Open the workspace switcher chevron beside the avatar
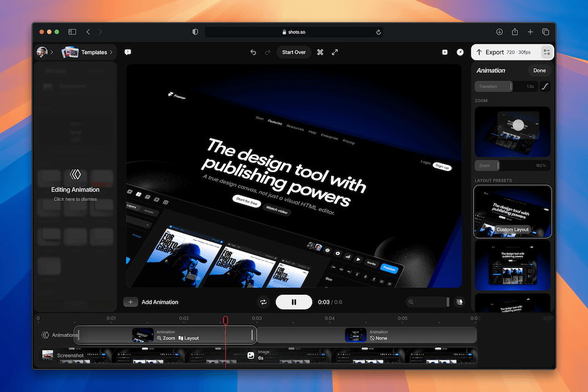 [x=51, y=52]
